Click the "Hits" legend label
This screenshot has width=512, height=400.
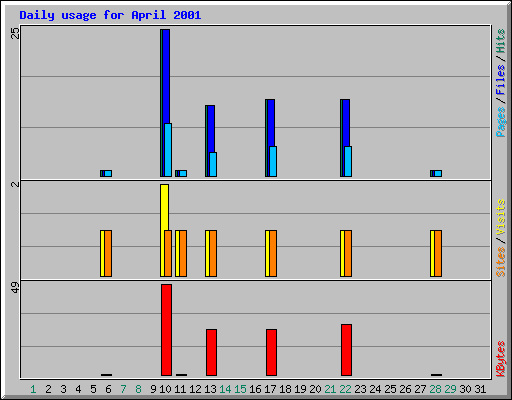tap(500, 41)
